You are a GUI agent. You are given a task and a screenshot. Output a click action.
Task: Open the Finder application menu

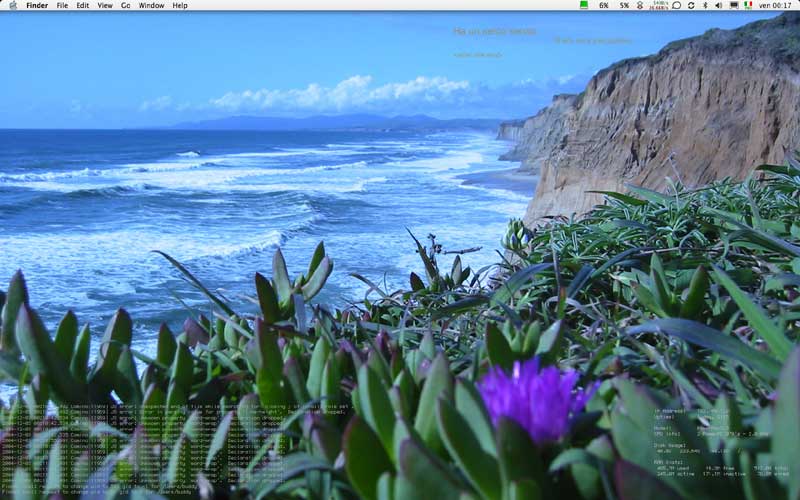[x=37, y=5]
